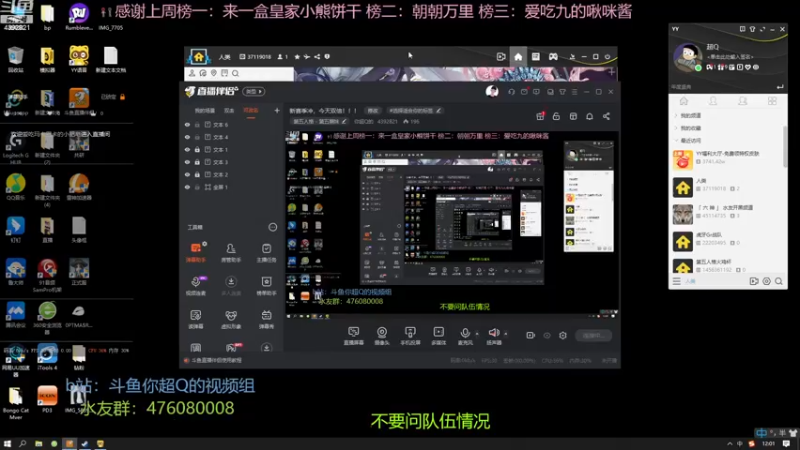Add a new scene with plus button
This screenshot has width=800, height=450.
coord(277,110)
